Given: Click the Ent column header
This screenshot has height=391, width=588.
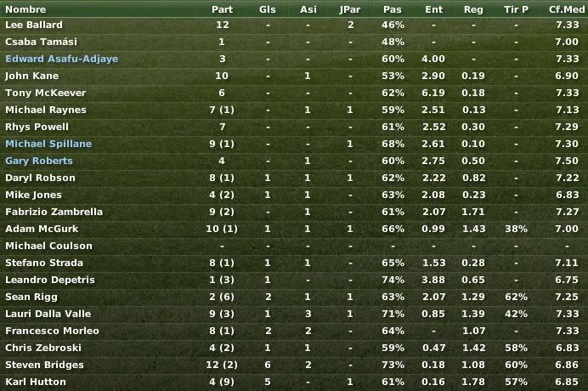Looking at the screenshot, I should tap(434, 9).
